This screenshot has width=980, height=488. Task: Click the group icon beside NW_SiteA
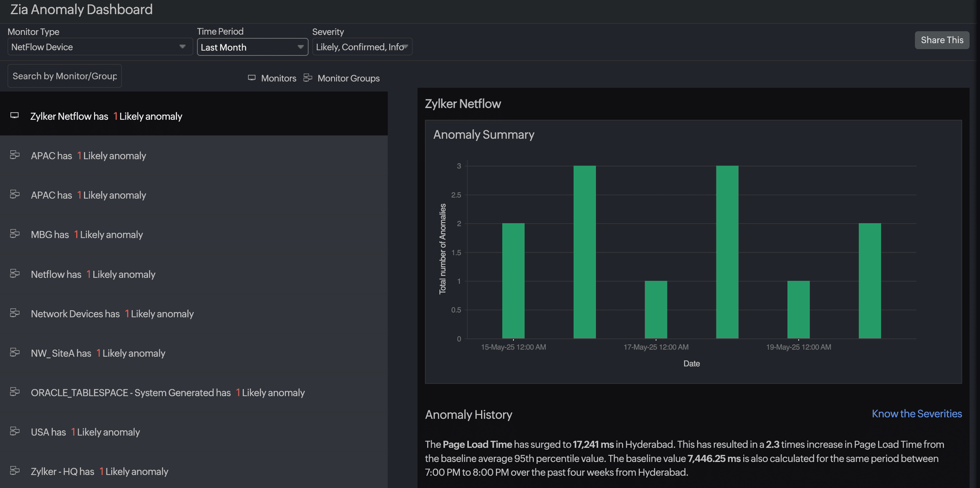(15, 352)
